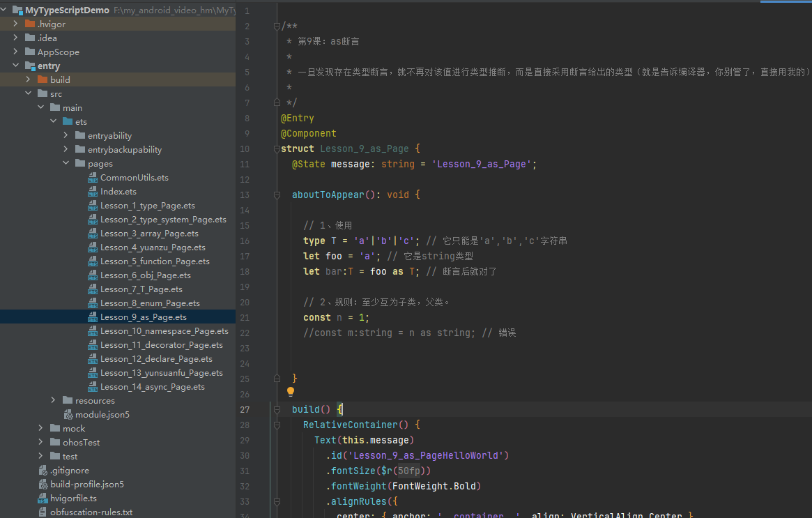Open Lesson_3_array_Page.ets

tap(149, 234)
